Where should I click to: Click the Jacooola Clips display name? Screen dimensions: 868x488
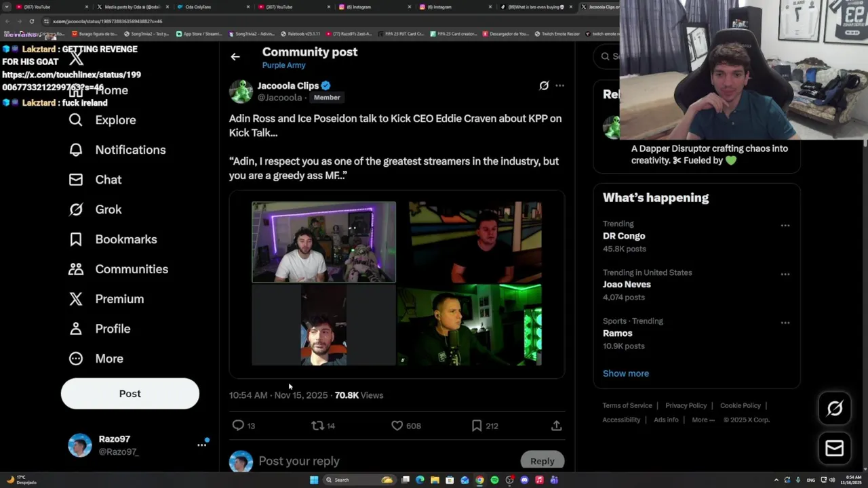288,85
